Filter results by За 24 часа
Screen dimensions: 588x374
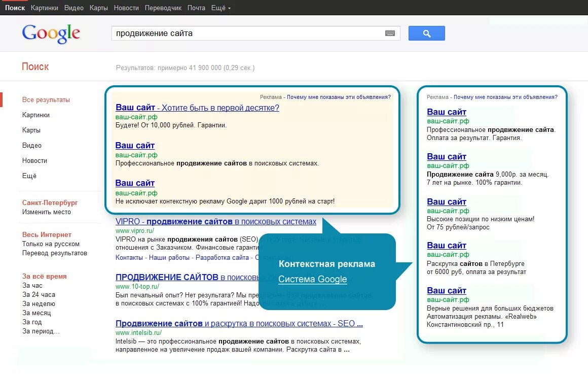tap(39, 295)
